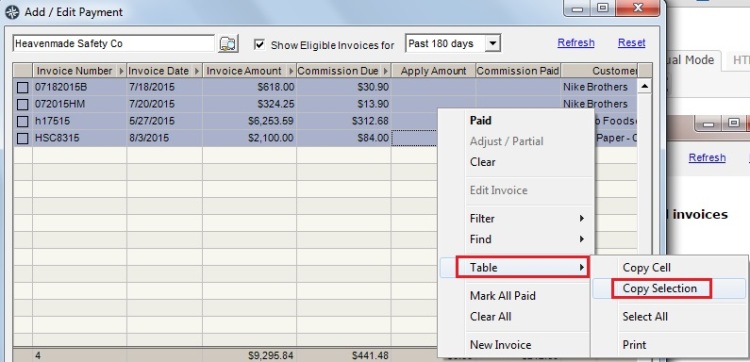The width and height of the screenshot is (750, 362).
Task: Click Refresh link in the background window
Action: point(707,158)
